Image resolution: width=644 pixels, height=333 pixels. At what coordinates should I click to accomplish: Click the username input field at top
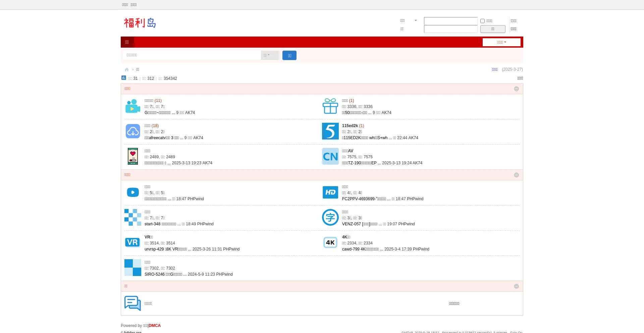[x=450, y=21]
